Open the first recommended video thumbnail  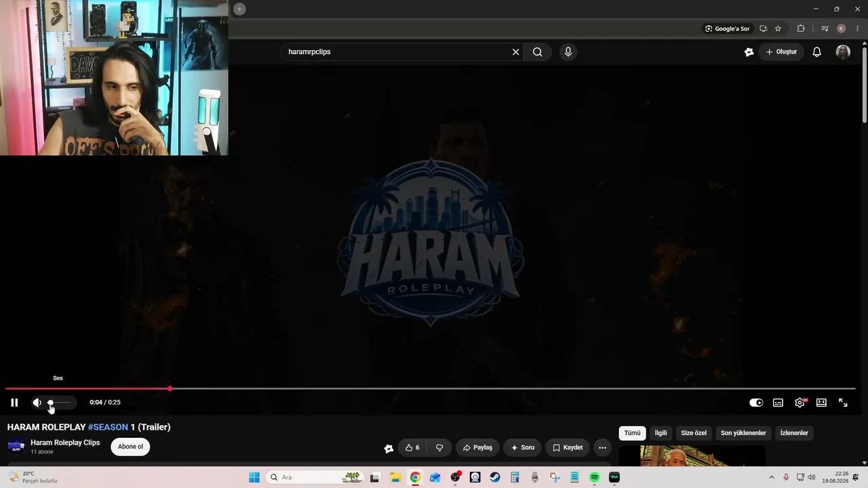pyautogui.click(x=692, y=456)
